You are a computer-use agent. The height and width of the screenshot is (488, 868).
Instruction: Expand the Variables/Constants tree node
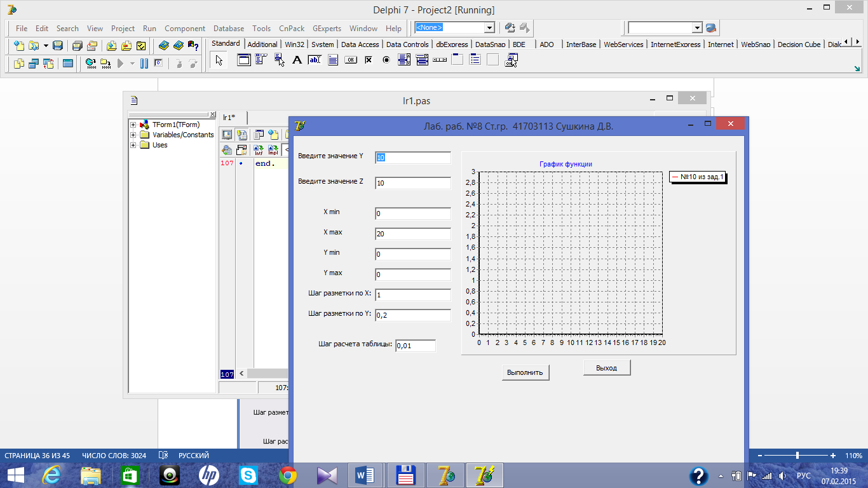(133, 135)
